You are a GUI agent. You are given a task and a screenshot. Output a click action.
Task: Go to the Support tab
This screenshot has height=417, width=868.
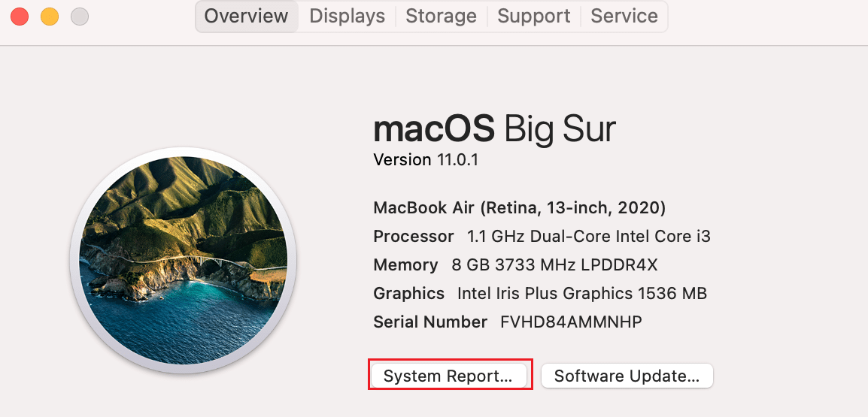[534, 16]
